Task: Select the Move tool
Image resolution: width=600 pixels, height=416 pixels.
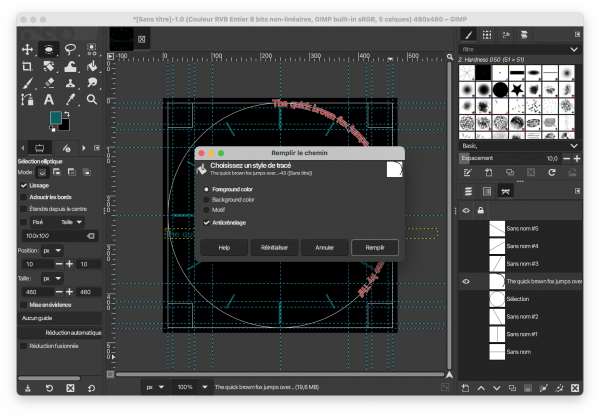Action: 27,49
